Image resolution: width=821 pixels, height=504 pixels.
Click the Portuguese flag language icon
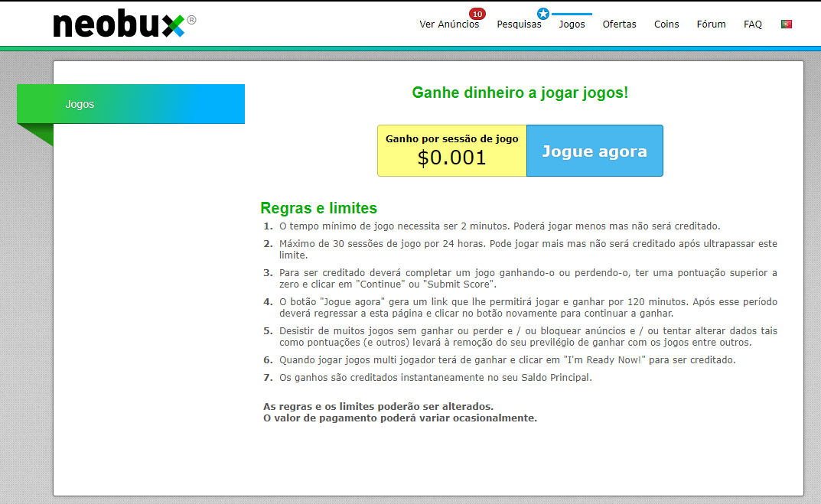click(786, 24)
